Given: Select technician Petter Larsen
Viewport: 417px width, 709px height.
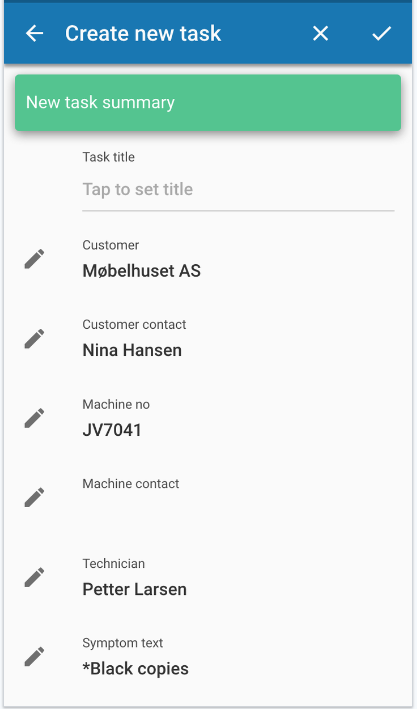Looking at the screenshot, I should pos(134,589).
